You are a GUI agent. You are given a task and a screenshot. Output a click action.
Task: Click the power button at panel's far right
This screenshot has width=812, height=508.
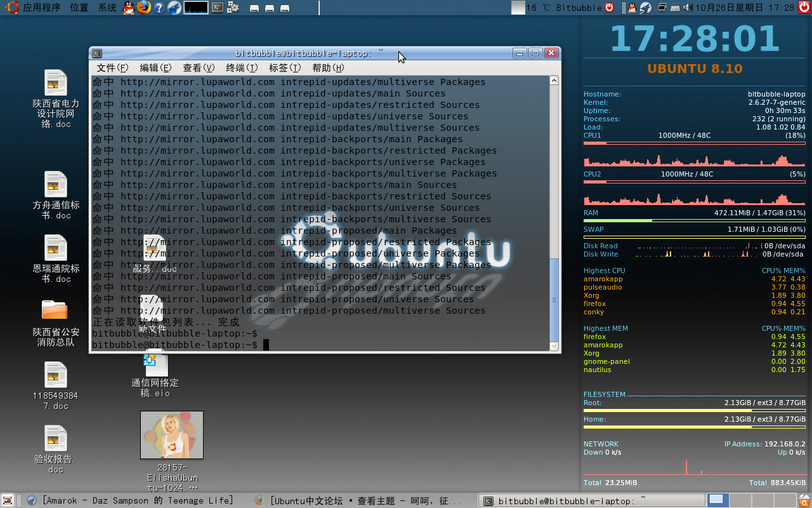(x=804, y=8)
